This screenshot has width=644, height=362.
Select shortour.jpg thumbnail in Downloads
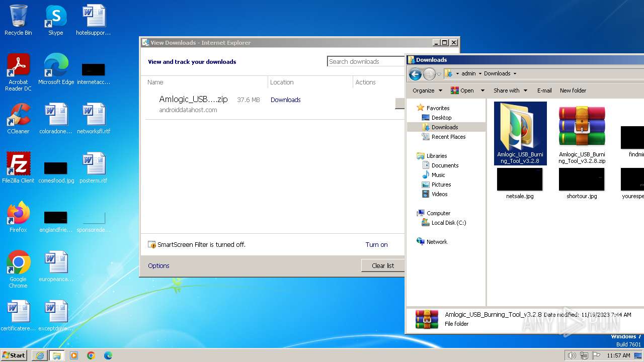pos(582,184)
